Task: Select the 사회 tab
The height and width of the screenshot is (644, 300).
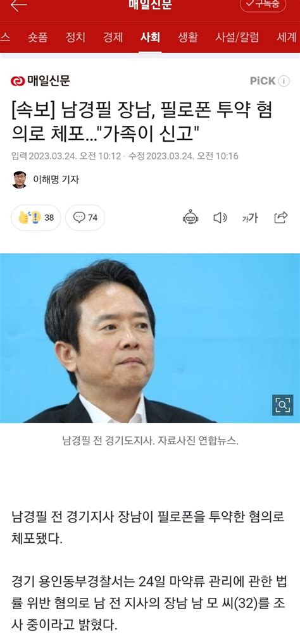Action: [150, 37]
